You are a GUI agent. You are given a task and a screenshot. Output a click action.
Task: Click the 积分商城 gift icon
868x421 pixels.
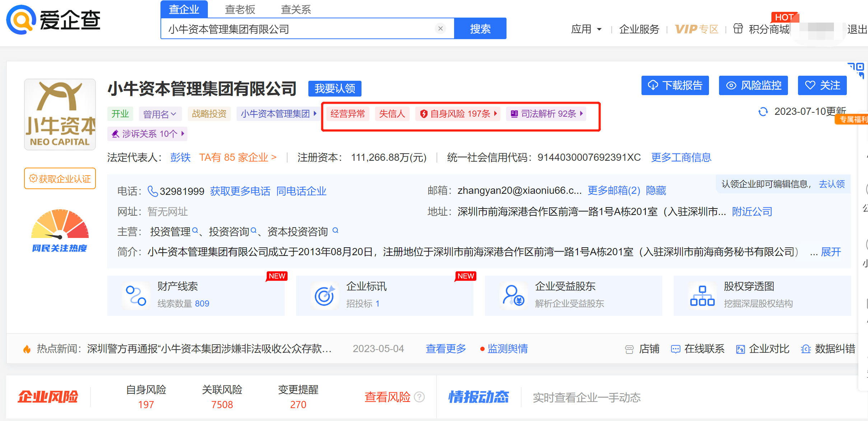point(738,28)
